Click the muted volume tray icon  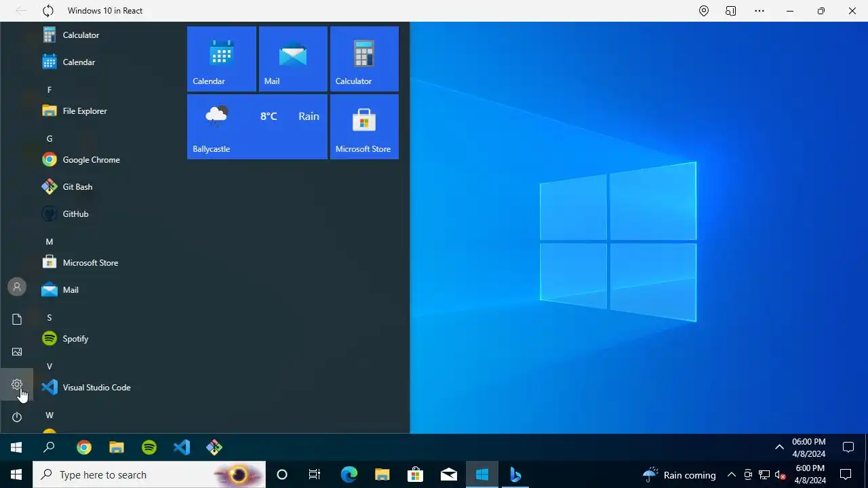pos(781,474)
